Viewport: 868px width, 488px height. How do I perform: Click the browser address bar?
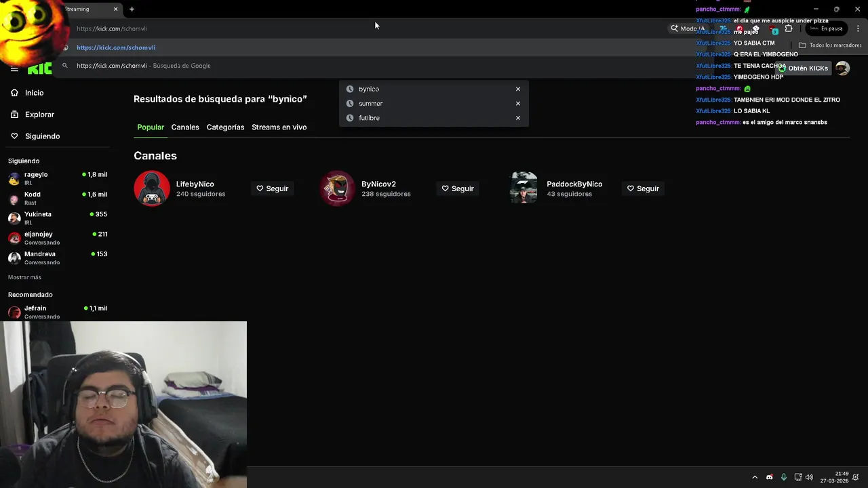(366, 28)
